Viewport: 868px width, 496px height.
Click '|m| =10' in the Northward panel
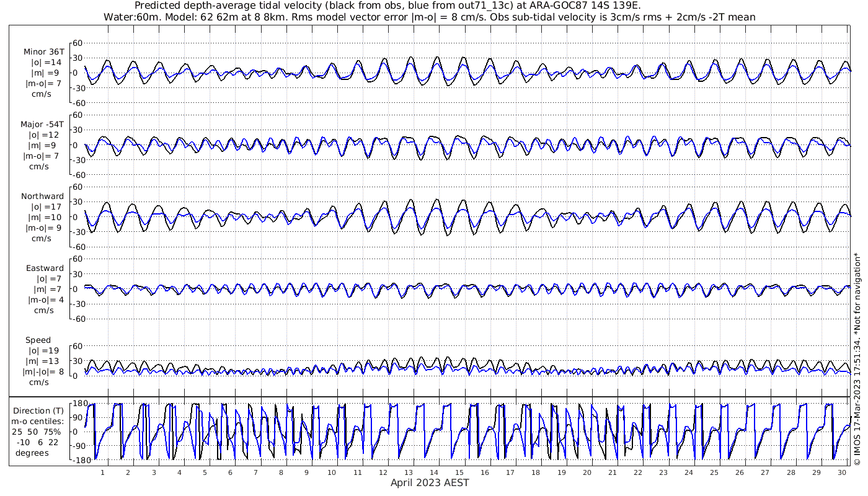pos(46,217)
